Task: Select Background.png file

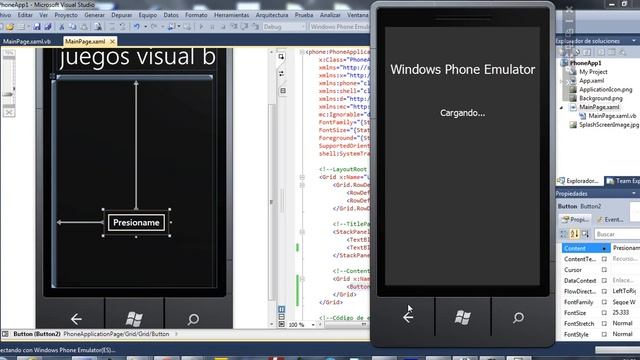Action: (x=601, y=98)
